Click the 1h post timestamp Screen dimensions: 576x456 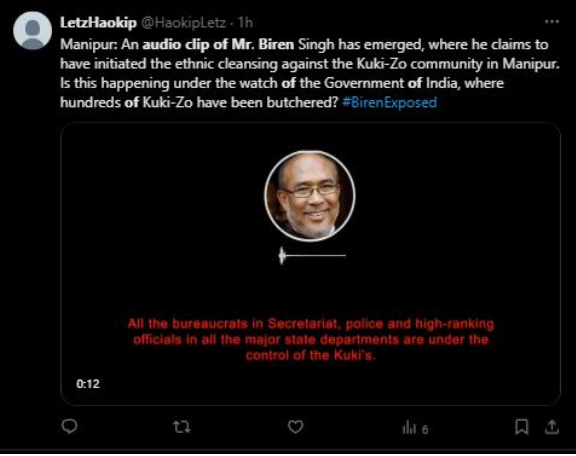(245, 23)
